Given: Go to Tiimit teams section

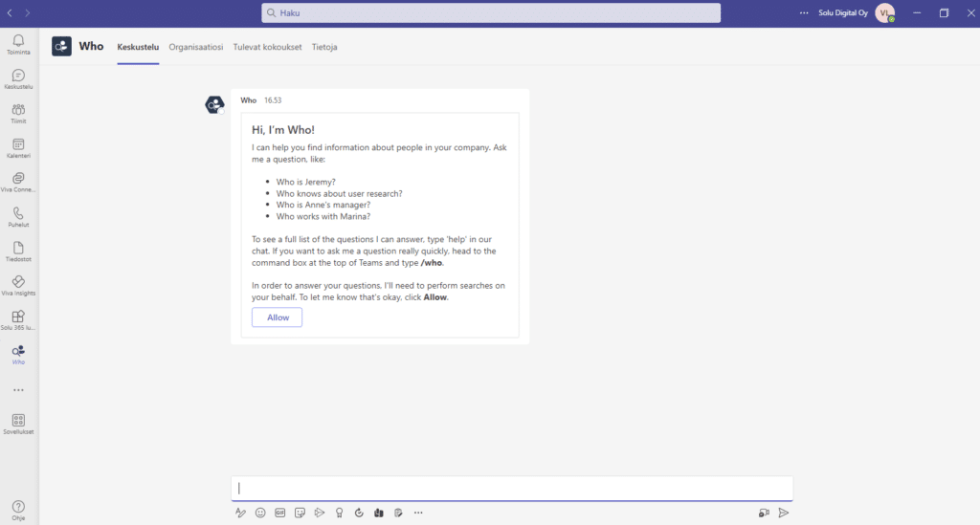Looking at the screenshot, I should (x=18, y=113).
